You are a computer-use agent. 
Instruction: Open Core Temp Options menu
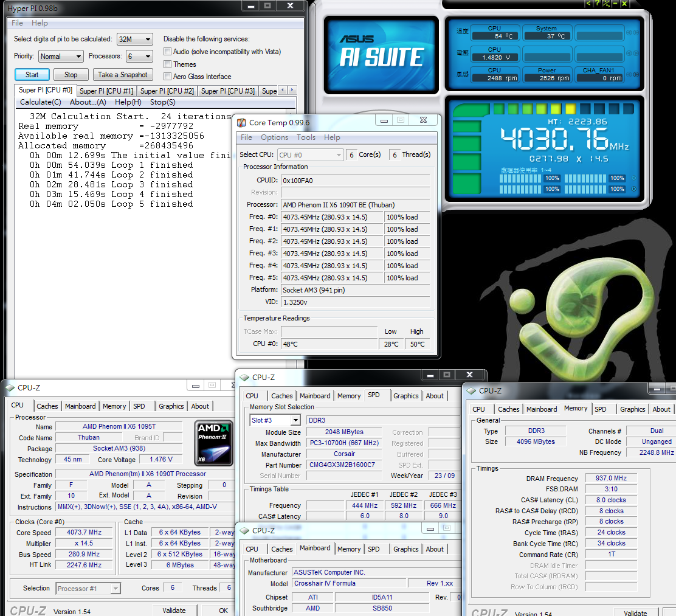click(x=274, y=137)
